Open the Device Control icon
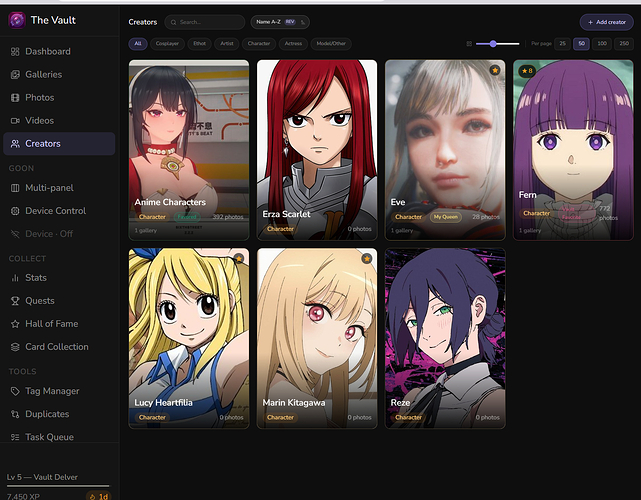Viewport: 641px width, 500px height. pyautogui.click(x=15, y=211)
